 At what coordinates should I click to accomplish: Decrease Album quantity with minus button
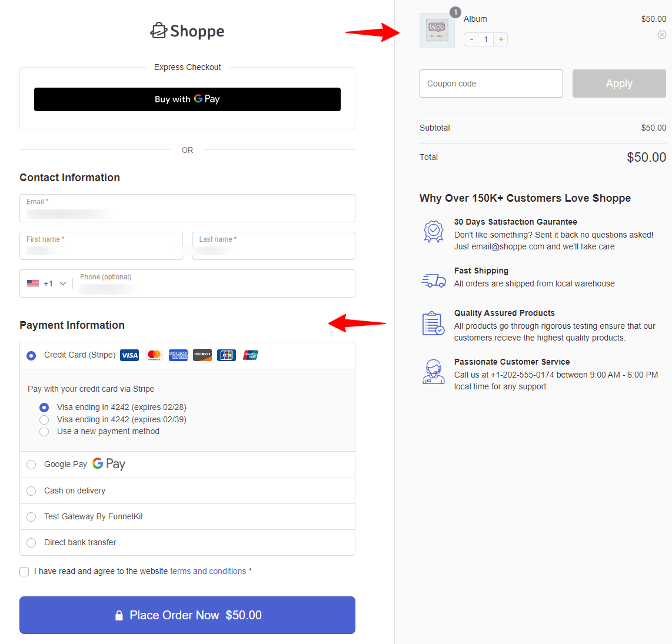(471, 39)
